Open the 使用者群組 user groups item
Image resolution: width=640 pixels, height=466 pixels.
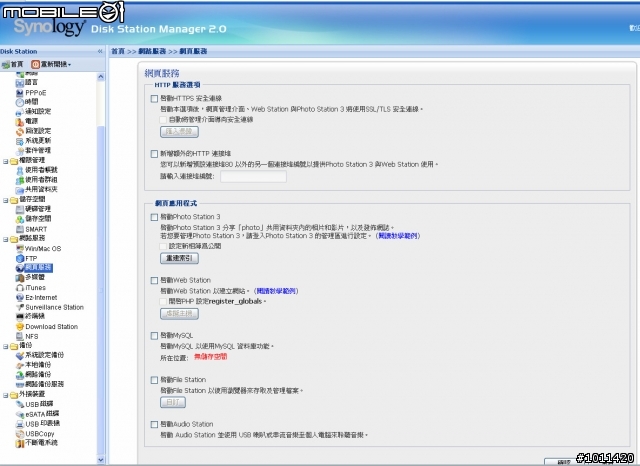click(37, 180)
